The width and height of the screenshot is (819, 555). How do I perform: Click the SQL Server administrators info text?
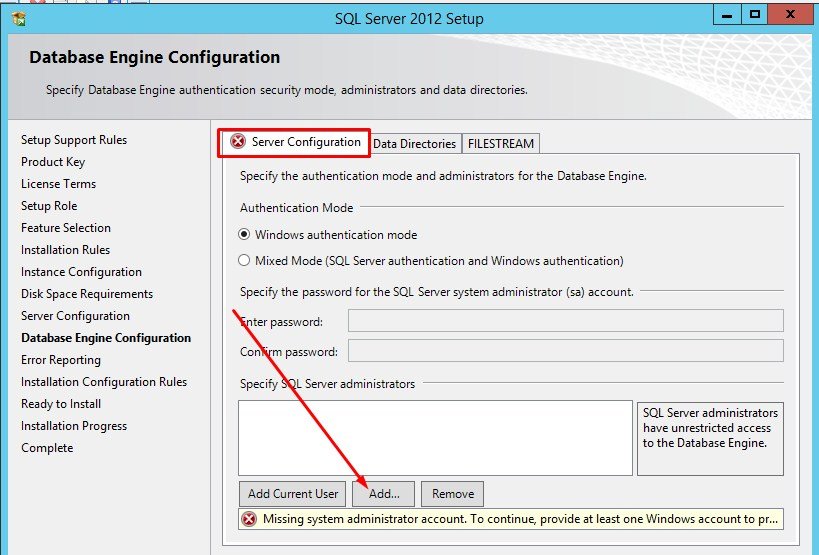point(710,428)
